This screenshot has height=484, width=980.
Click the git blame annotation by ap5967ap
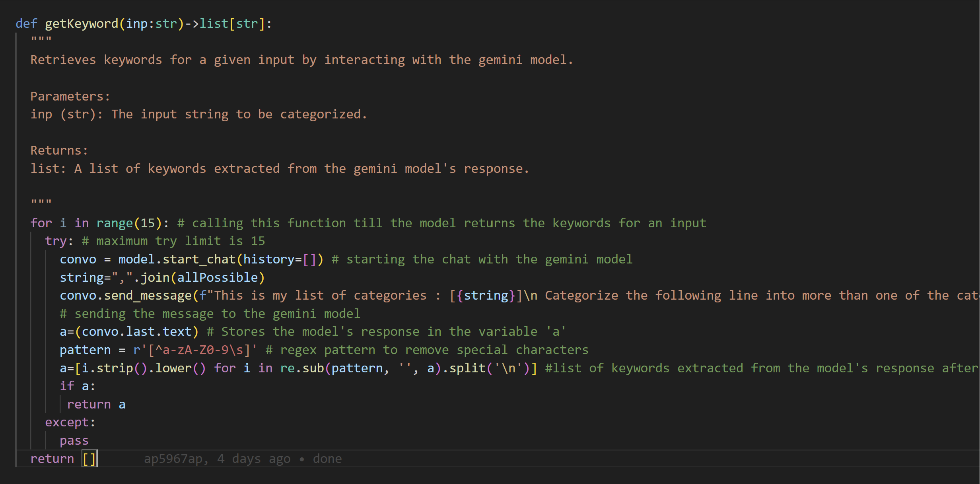pyautogui.click(x=243, y=459)
